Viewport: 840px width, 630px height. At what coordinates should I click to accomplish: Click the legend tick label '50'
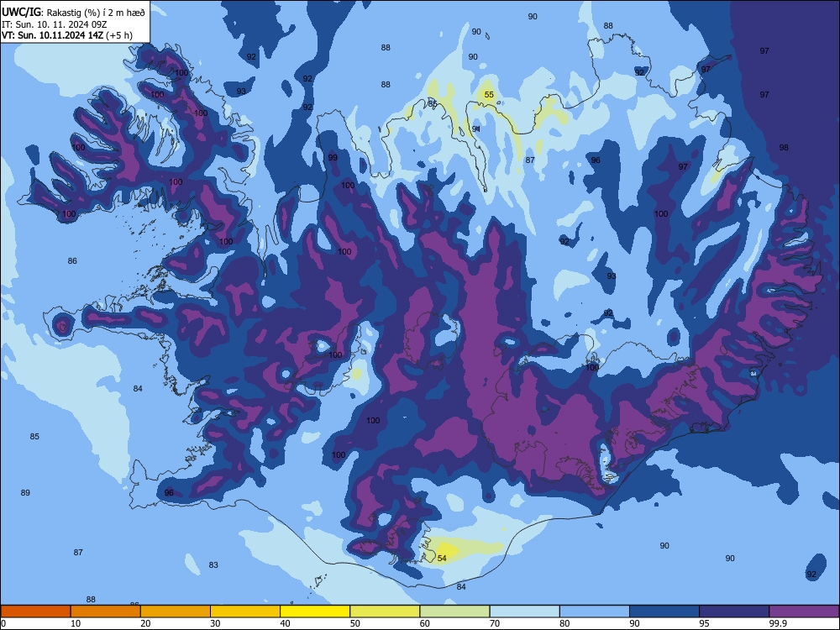(355, 623)
